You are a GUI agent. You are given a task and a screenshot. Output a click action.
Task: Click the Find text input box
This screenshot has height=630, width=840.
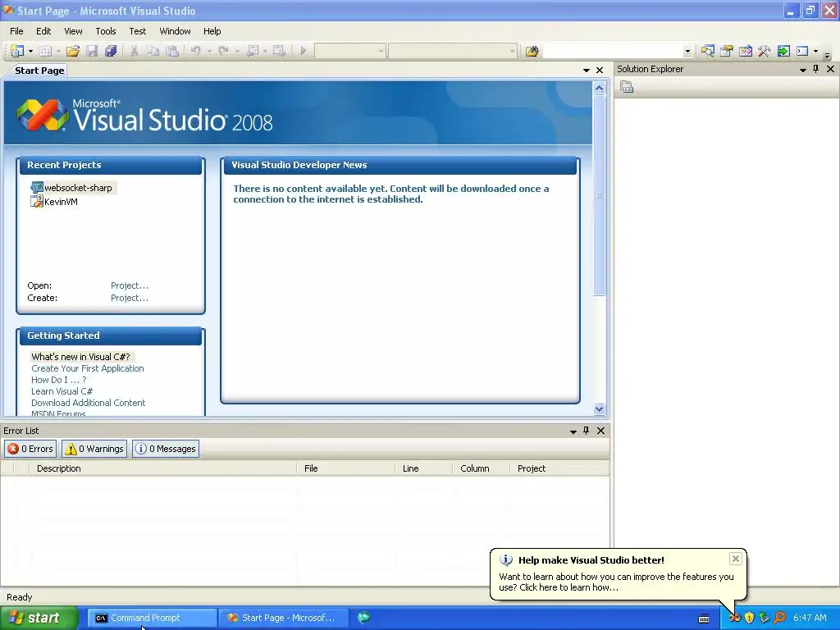click(612, 51)
